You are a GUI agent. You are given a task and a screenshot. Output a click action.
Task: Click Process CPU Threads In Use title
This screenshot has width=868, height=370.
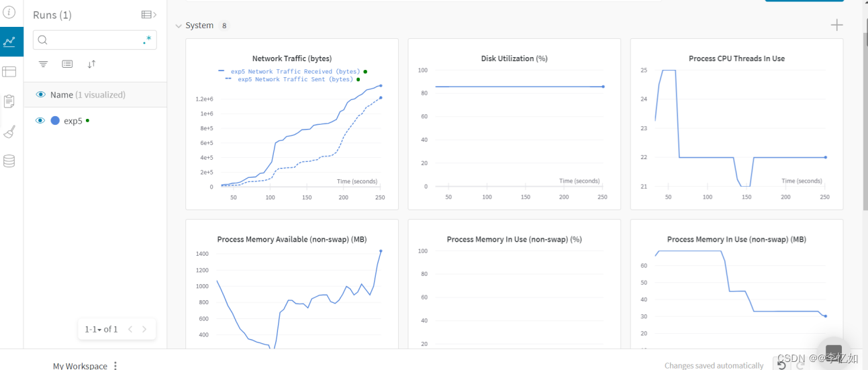pos(736,58)
